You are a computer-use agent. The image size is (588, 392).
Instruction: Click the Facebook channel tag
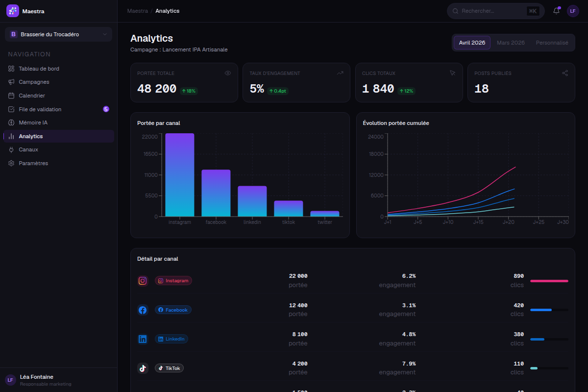pos(173,310)
